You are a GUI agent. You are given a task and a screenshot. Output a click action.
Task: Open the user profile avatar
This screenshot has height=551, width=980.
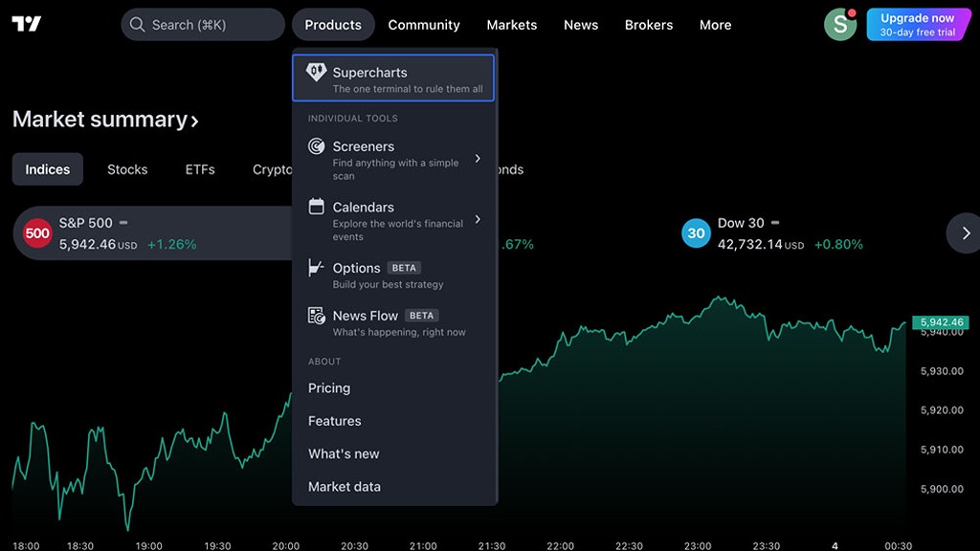pos(840,24)
